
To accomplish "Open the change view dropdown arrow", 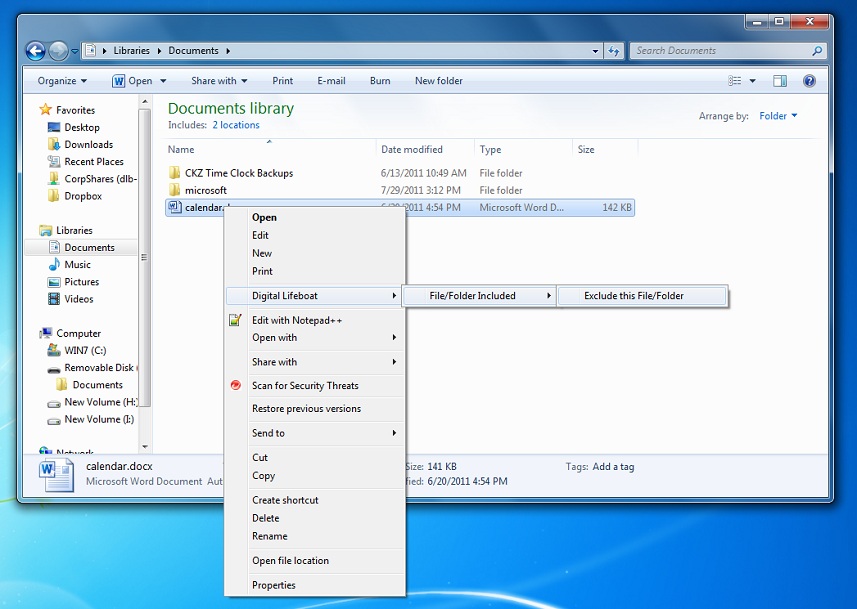I will (x=753, y=81).
